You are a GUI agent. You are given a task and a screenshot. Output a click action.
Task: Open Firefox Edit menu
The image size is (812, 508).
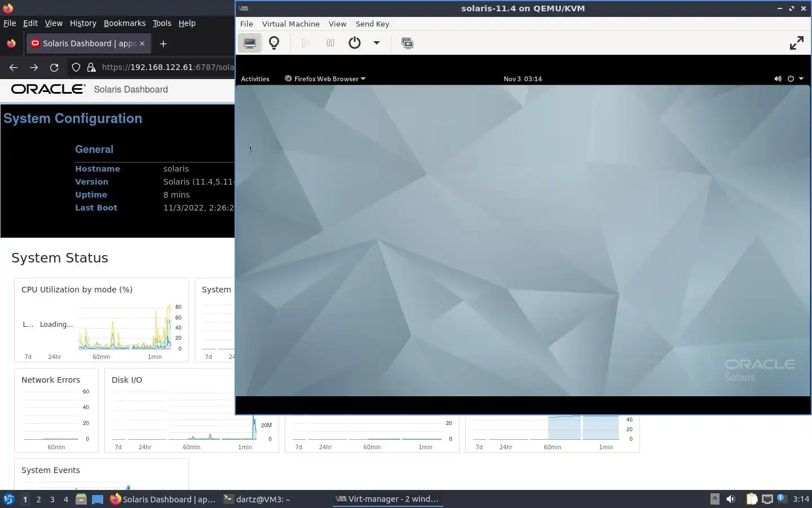30,23
